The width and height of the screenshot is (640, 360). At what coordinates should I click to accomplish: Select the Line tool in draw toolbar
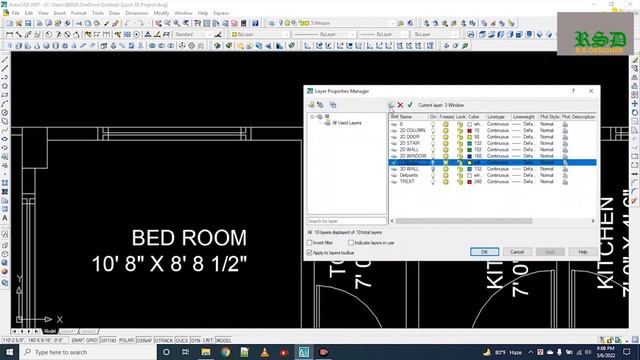pos(4,60)
